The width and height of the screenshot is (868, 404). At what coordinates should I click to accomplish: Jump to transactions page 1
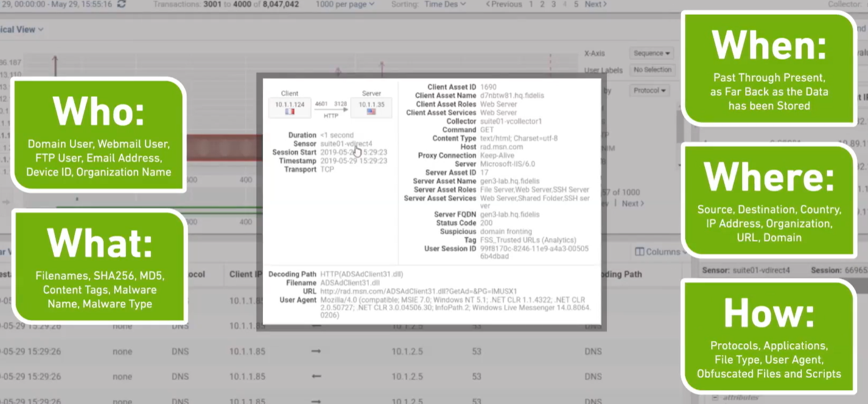pos(531,4)
